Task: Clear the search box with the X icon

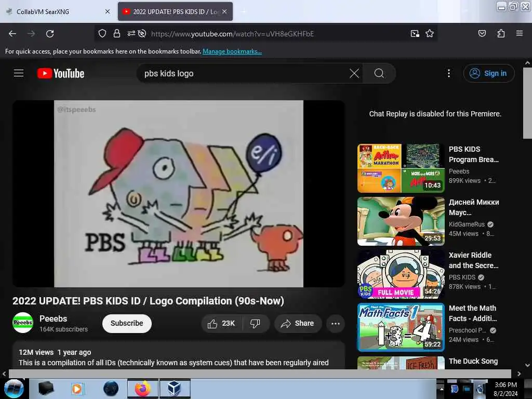Action: point(354,73)
